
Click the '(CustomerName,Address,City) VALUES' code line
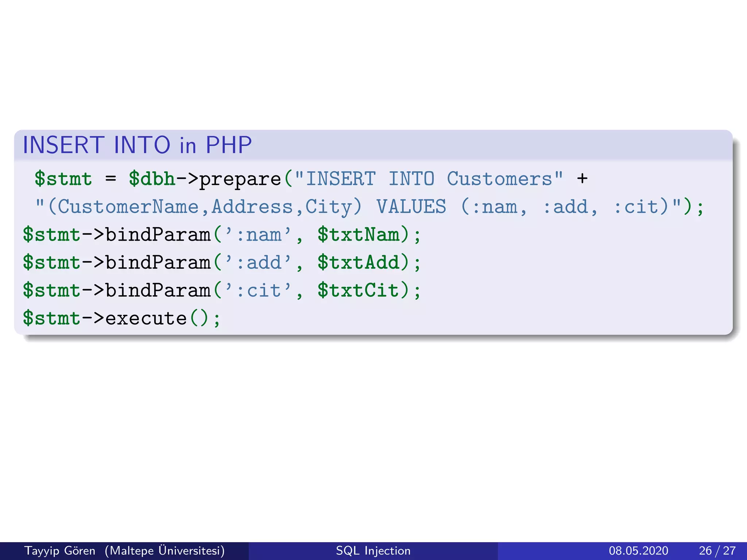pyautogui.click(x=369, y=207)
